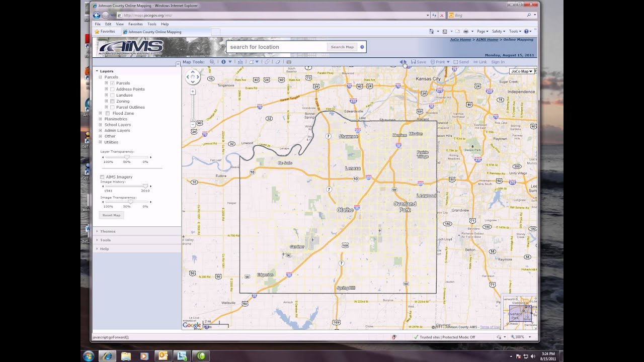Image resolution: width=644 pixels, height=362 pixels.
Task: Open the selection shape tool dropdown arrow
Action: pos(257,62)
